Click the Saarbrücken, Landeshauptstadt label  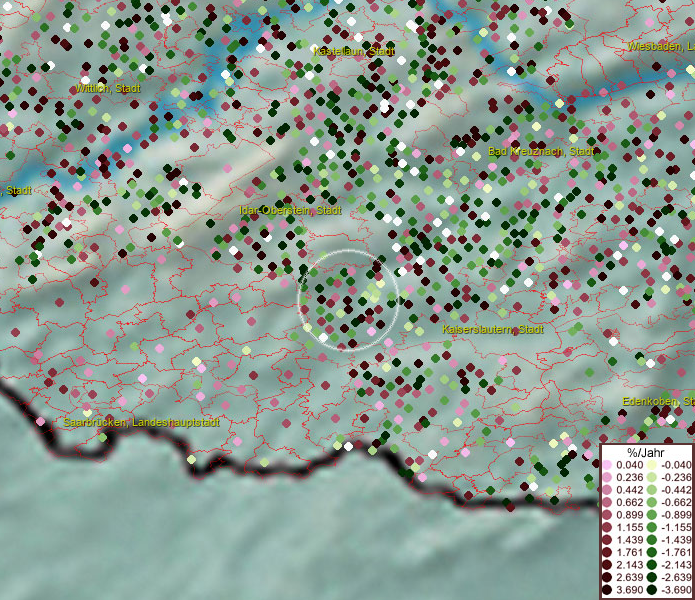tap(141, 422)
